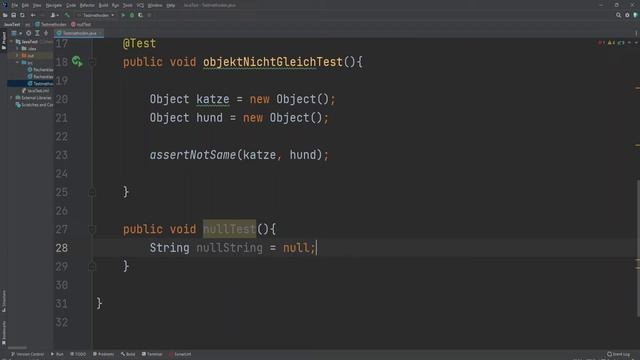Open the Tools menu
Screen dimensions: 640x360
point(128,5)
